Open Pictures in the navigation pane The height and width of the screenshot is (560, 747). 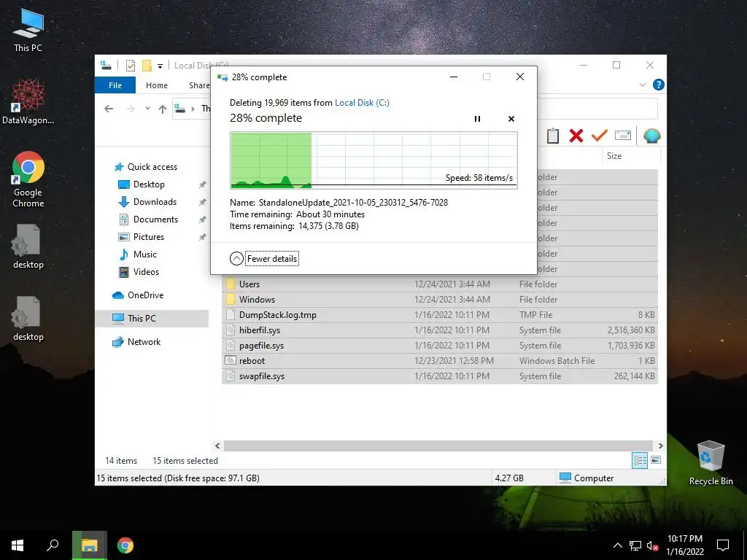(149, 237)
